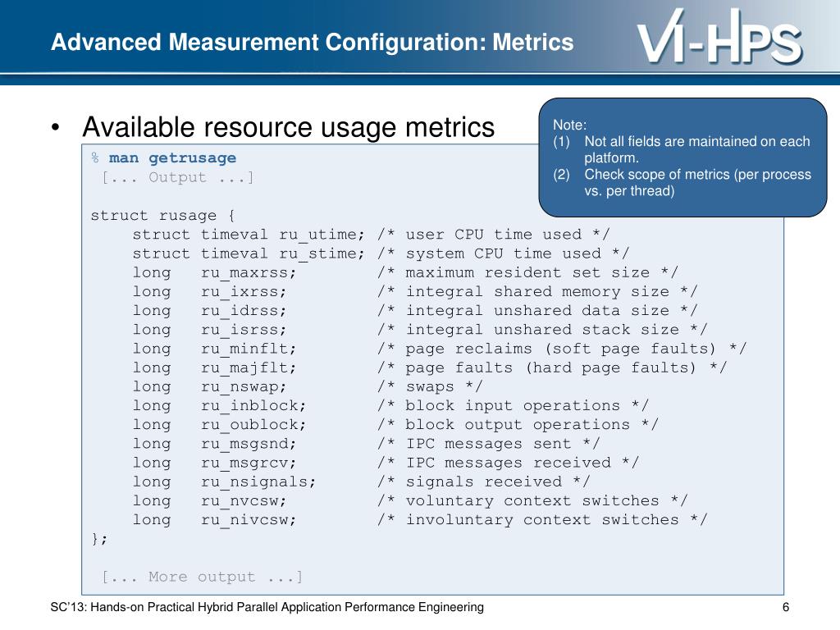The width and height of the screenshot is (840, 630).
Task: Click the blue Note callout box
Action: (x=682, y=157)
